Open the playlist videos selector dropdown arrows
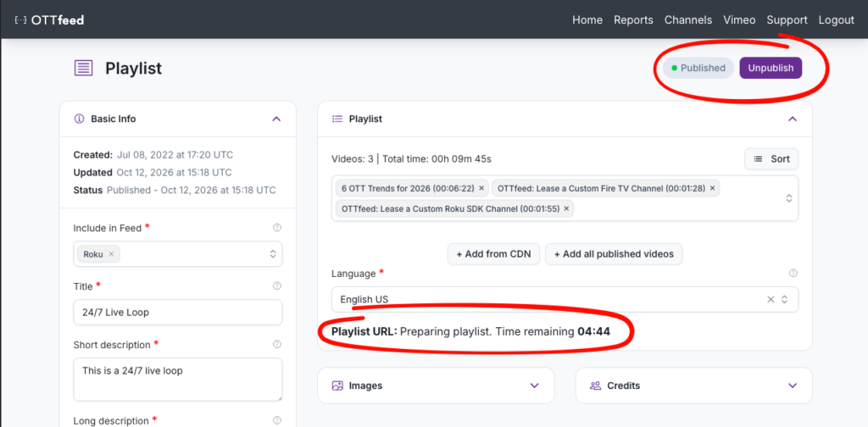This screenshot has width=868, height=427. coord(789,198)
